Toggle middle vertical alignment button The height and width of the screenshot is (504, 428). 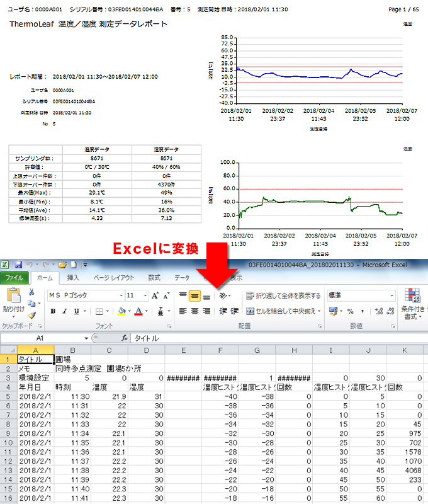(x=194, y=295)
